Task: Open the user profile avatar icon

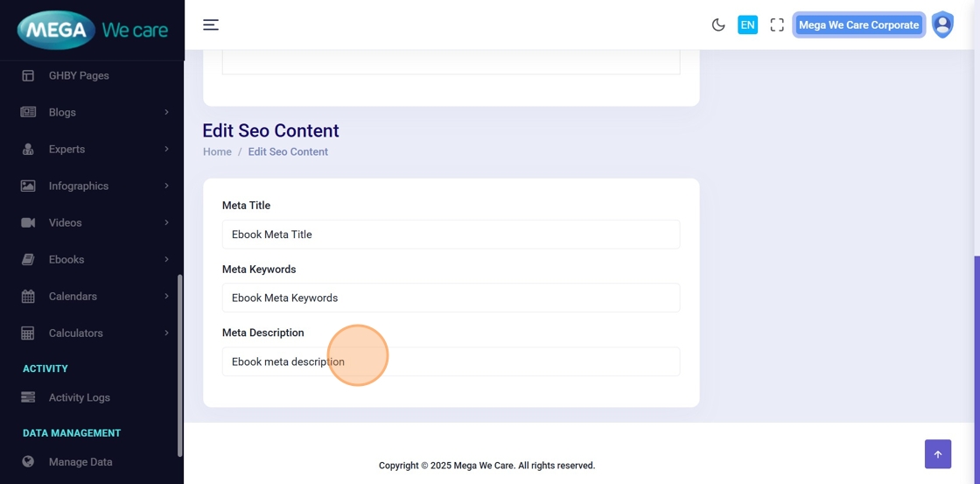Action: point(942,25)
